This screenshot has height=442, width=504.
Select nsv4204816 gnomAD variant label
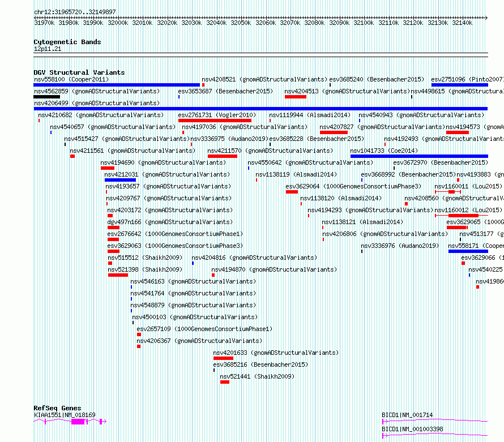(x=254, y=258)
